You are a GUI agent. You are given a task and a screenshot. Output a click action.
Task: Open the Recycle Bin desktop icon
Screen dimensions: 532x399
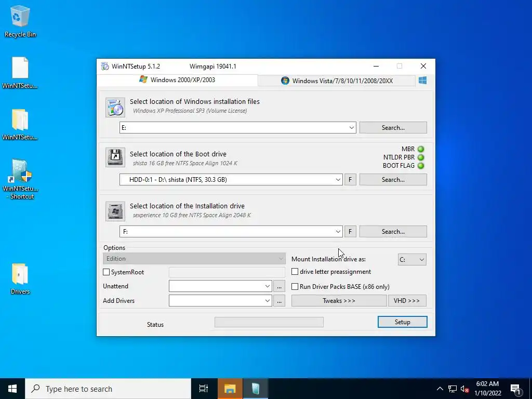(20, 21)
